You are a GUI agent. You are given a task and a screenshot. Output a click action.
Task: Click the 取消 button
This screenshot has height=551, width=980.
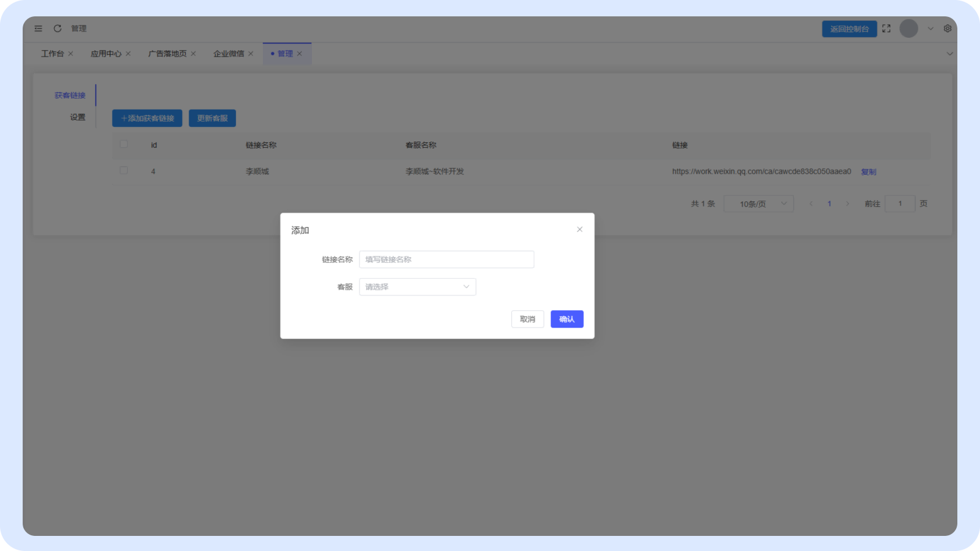(527, 319)
